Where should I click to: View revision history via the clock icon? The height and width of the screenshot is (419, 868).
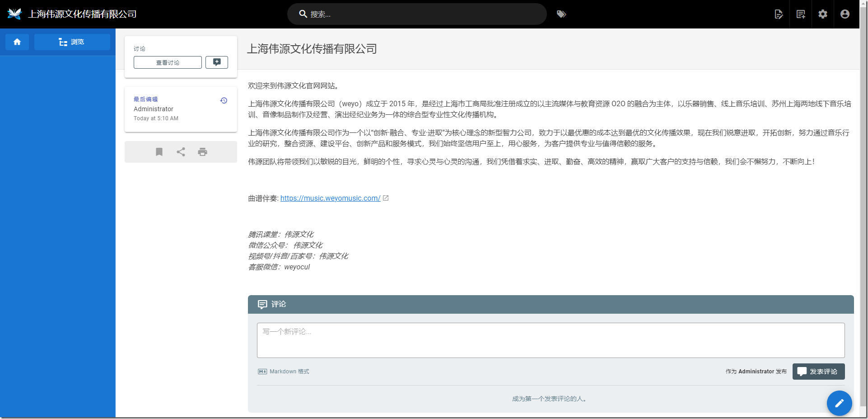224,100
